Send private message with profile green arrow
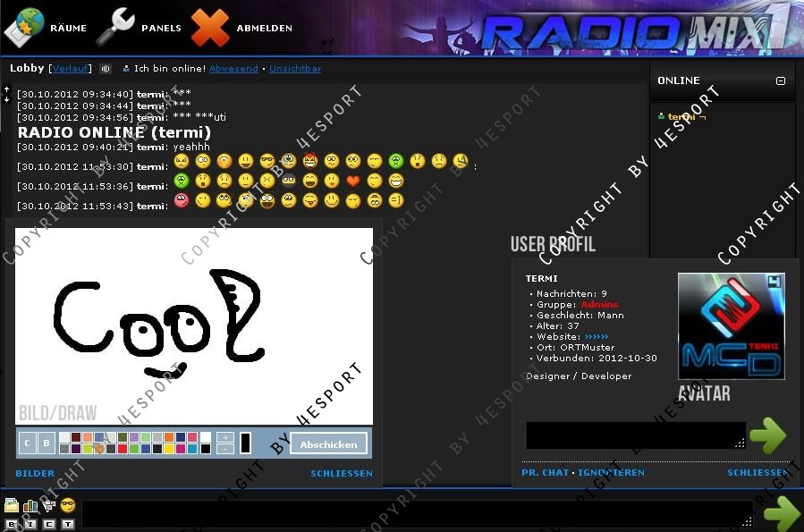 click(x=767, y=435)
